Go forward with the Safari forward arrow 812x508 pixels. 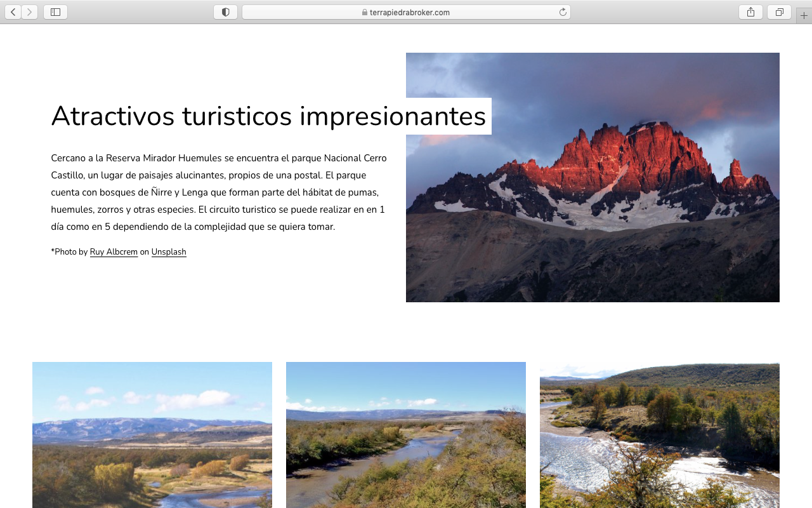(30, 12)
